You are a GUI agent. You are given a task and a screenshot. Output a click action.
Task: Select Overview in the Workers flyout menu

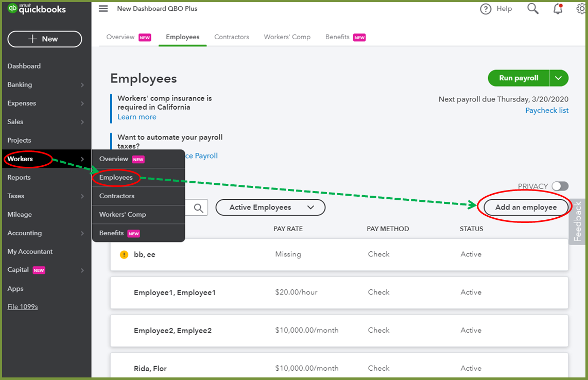[139, 159]
